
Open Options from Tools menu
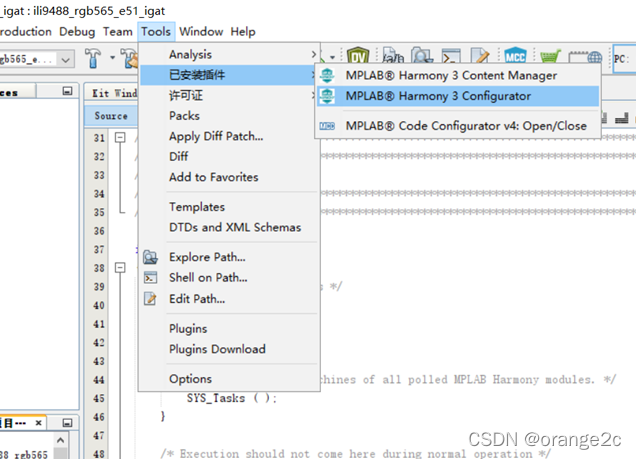coord(229,379)
